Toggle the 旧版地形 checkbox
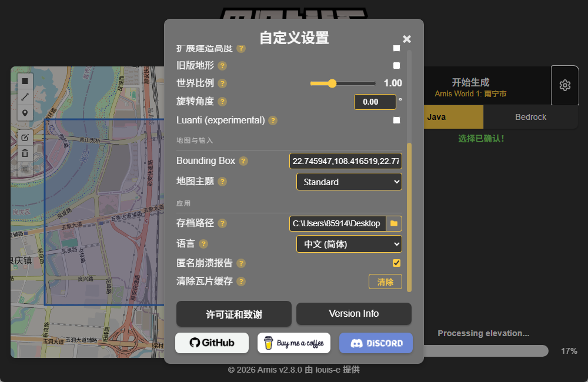 396,66
